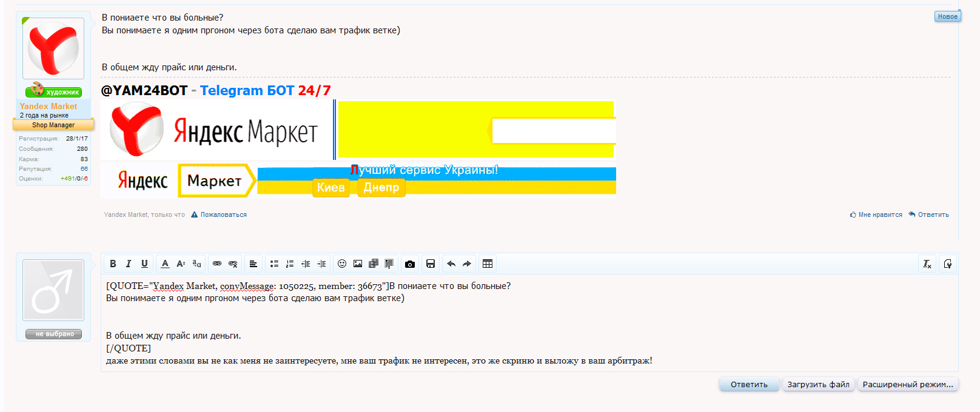Image resolution: width=980 pixels, height=412 pixels.
Task: Open the smilies picker
Action: (x=342, y=264)
